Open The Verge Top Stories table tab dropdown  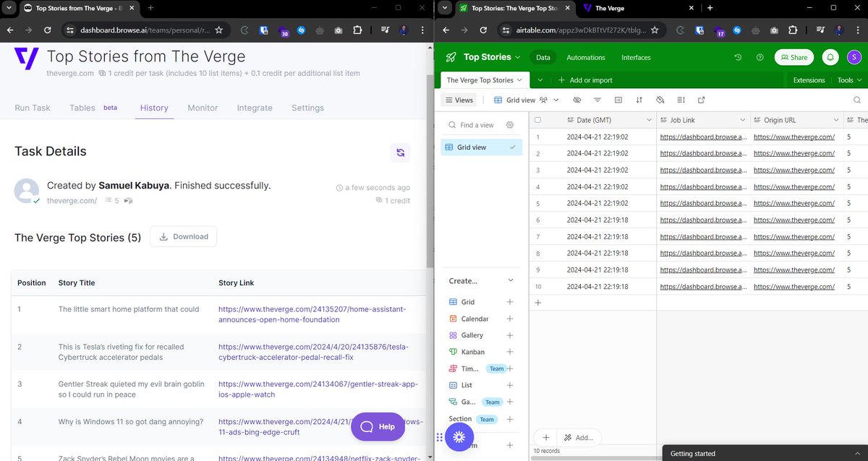point(520,80)
